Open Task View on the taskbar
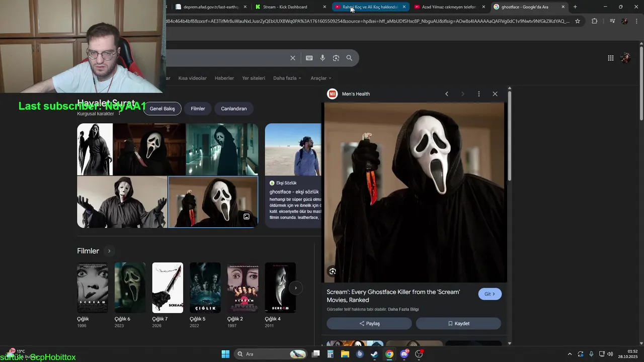Viewport: 644px width, 362px height. tap(316, 354)
